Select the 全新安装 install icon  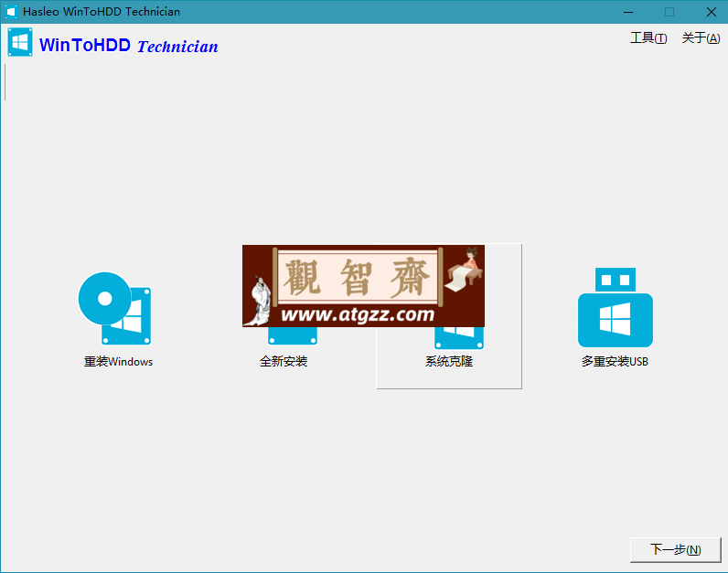[293, 336]
